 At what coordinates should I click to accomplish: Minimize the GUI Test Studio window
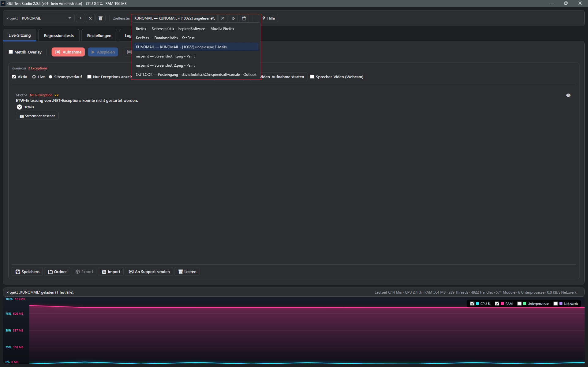(x=552, y=3)
